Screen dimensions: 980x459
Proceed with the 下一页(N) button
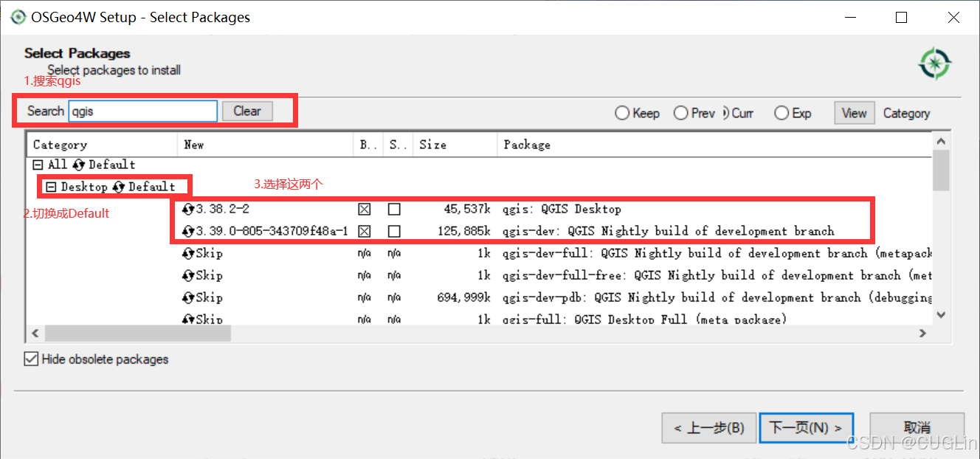tap(806, 427)
